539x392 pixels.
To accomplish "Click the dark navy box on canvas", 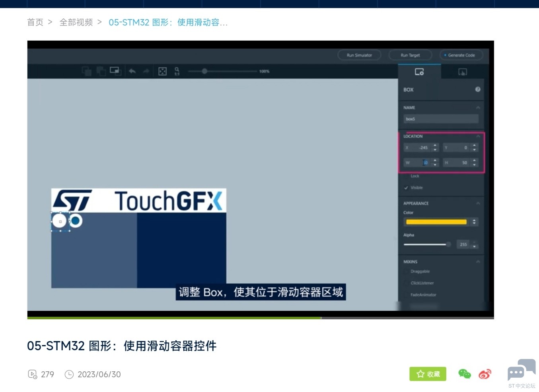I will (182, 250).
